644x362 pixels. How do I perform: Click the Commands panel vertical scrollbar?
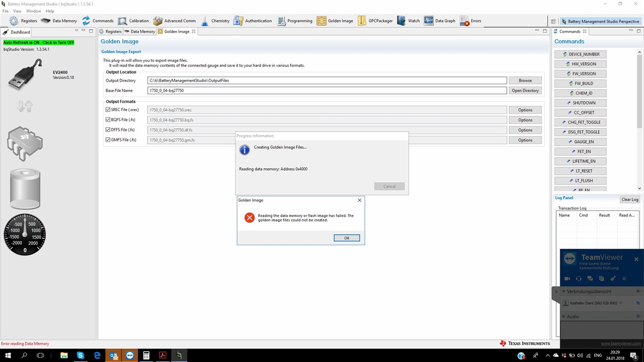point(639,120)
